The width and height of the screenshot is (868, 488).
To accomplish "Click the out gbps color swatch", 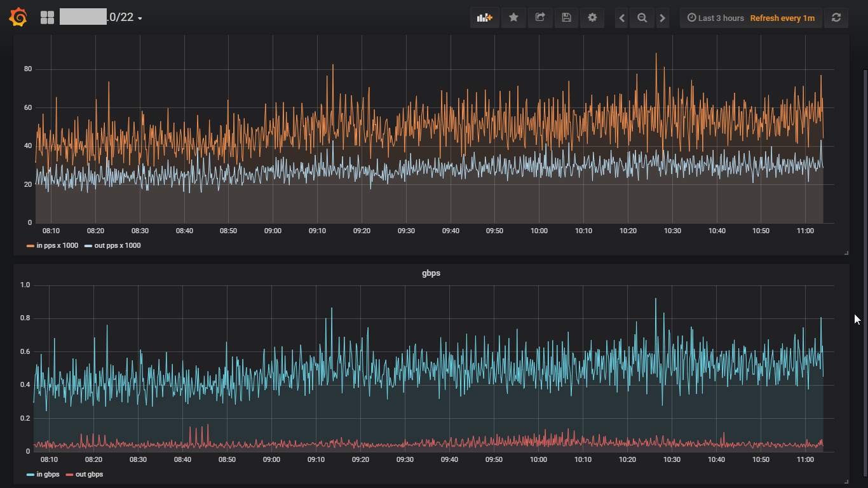I will pos(69,474).
